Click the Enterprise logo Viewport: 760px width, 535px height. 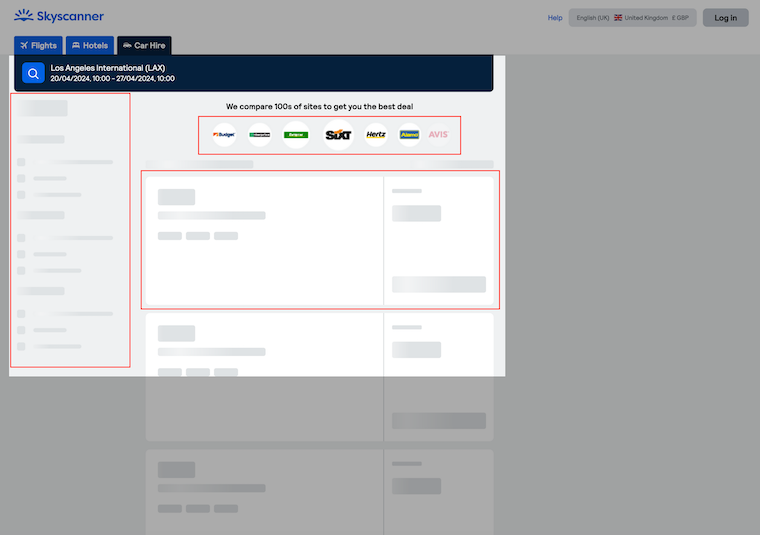260,135
